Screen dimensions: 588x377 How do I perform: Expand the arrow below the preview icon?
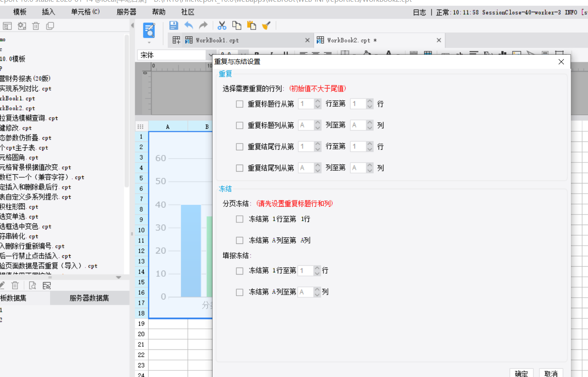point(149,43)
